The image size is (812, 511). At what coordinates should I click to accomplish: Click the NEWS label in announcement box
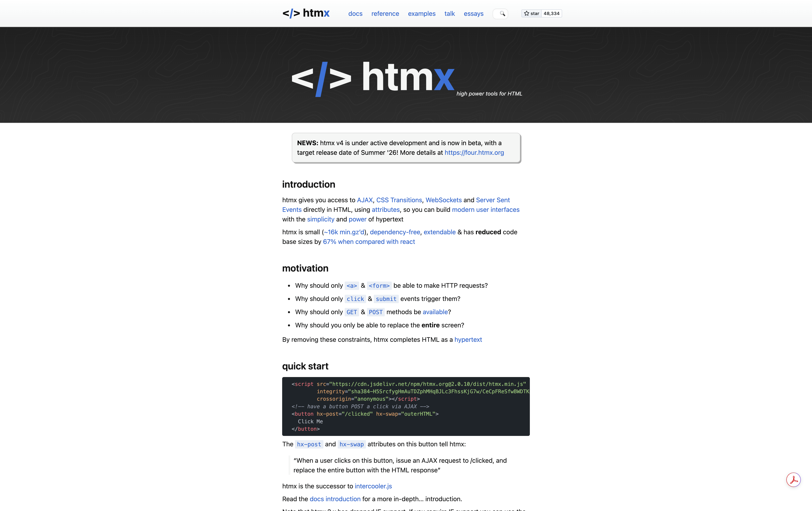308,143
